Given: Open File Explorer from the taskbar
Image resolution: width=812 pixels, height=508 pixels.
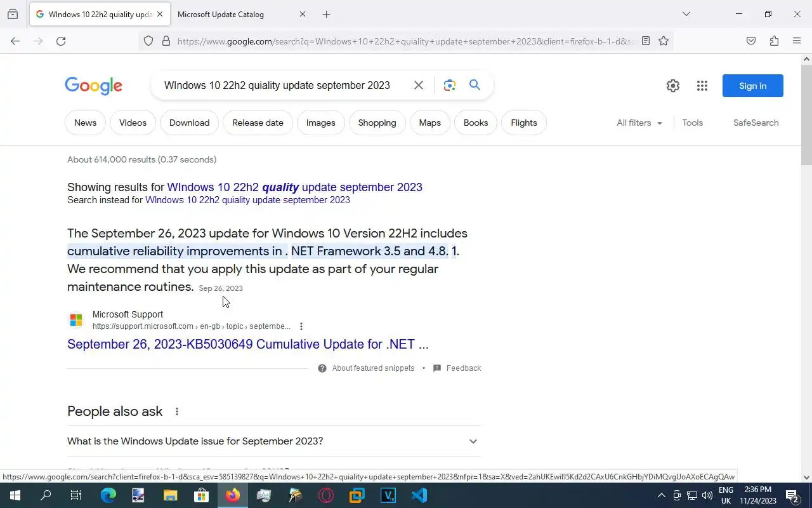Looking at the screenshot, I should pos(170,495).
